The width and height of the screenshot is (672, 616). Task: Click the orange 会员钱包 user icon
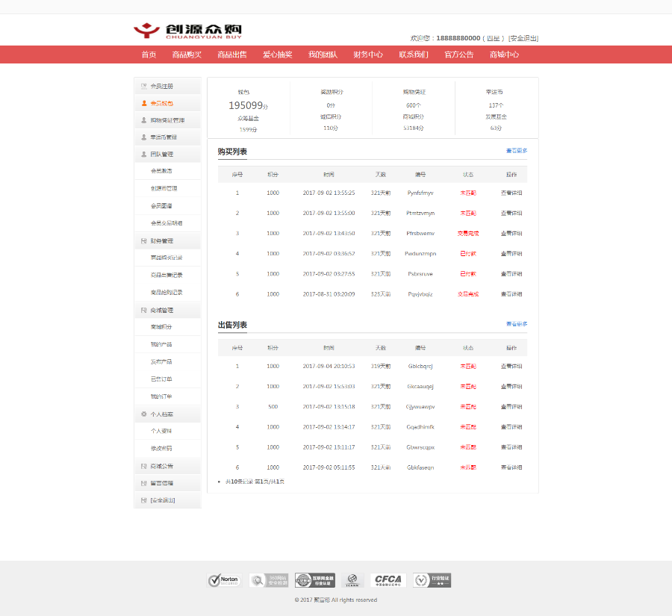click(144, 103)
